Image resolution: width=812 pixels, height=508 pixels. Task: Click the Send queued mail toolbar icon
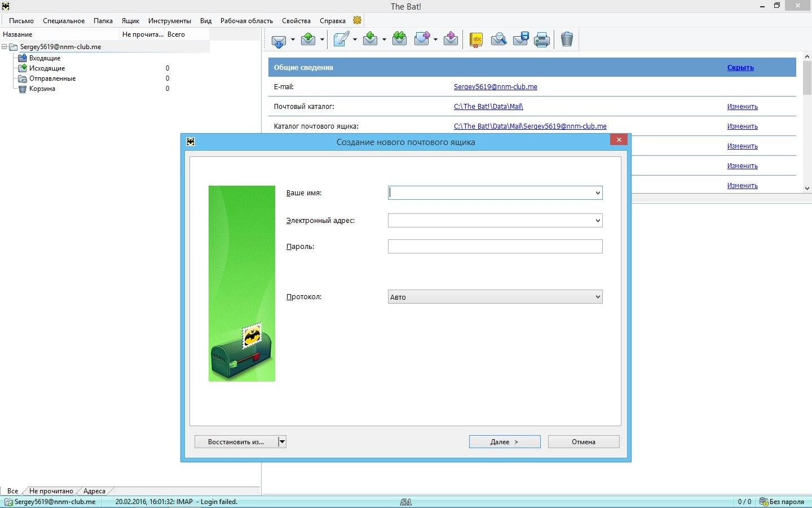(x=308, y=39)
